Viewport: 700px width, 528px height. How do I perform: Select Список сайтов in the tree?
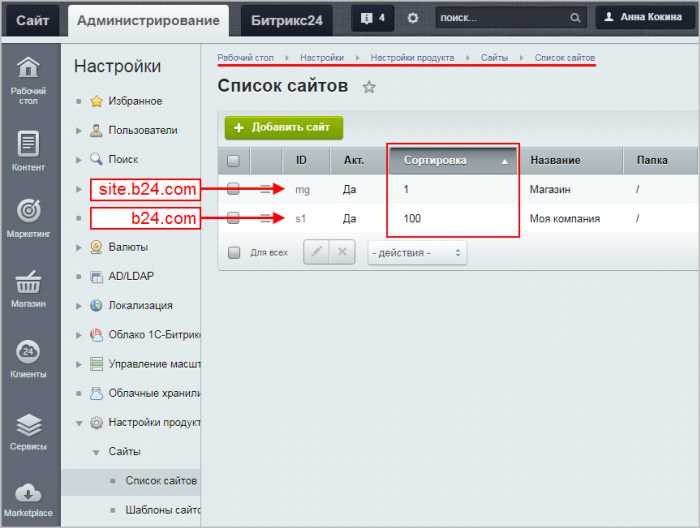[161, 481]
